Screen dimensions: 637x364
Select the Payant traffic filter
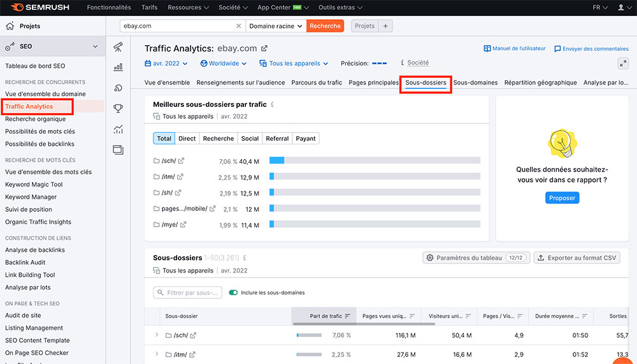(306, 138)
